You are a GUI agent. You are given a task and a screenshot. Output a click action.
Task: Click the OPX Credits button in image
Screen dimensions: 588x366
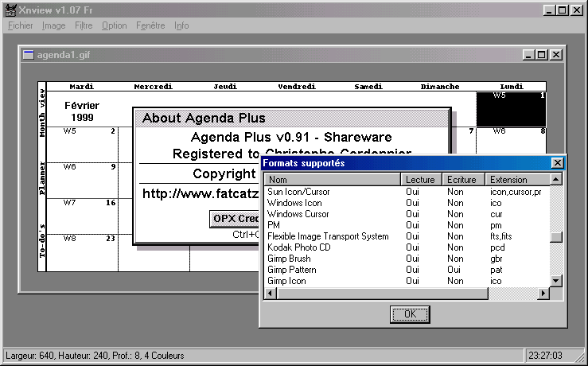tap(236, 219)
